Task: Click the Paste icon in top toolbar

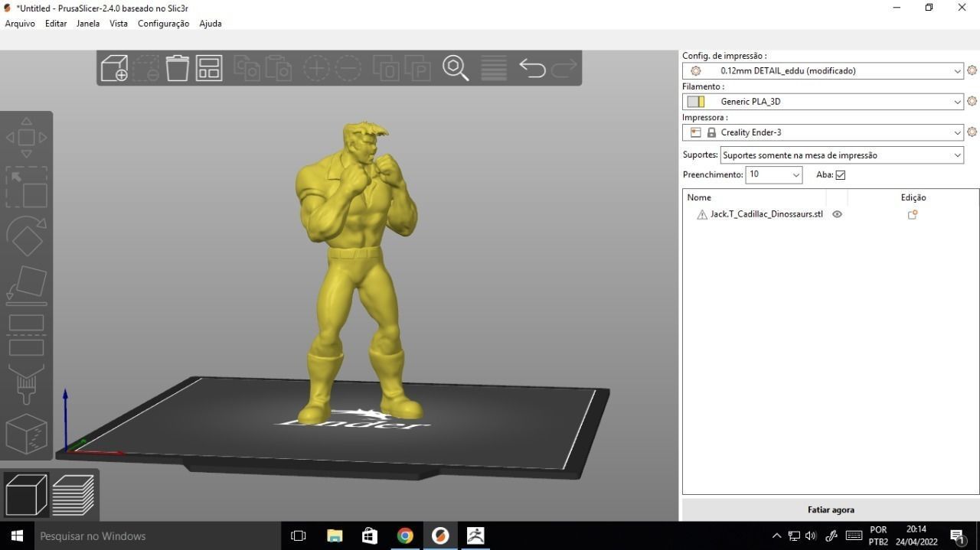Action: (279, 68)
